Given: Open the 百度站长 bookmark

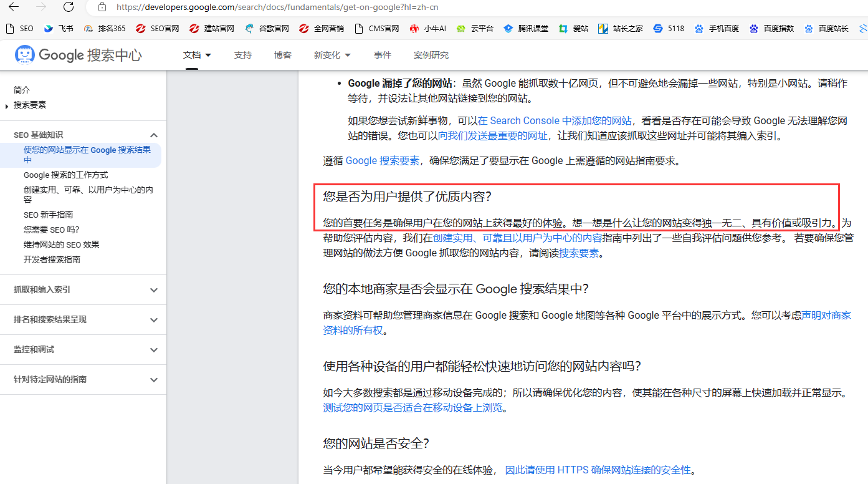Looking at the screenshot, I should 826,29.
